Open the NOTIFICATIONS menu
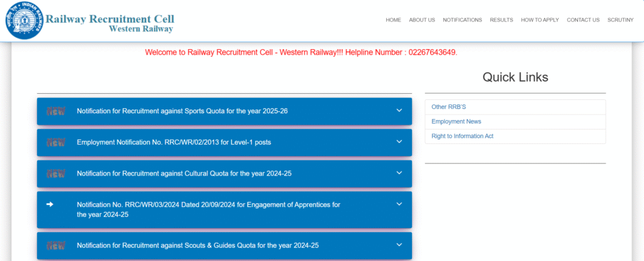Viewport: 644px width, 261px height. [462, 20]
